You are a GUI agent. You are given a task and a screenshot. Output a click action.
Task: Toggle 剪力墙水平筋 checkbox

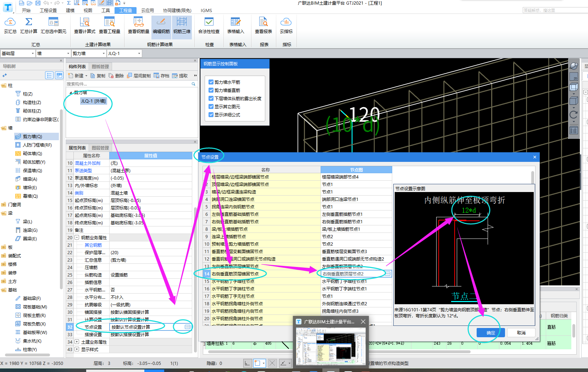coord(211,82)
